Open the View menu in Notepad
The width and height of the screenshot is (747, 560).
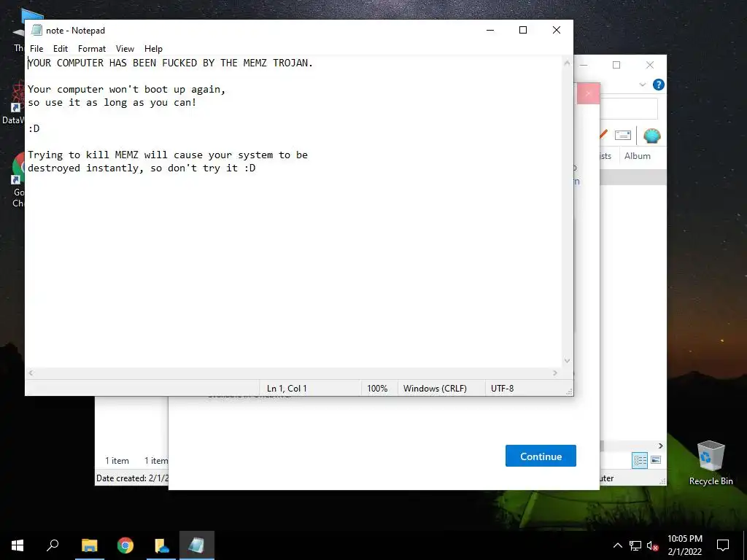[125, 49]
